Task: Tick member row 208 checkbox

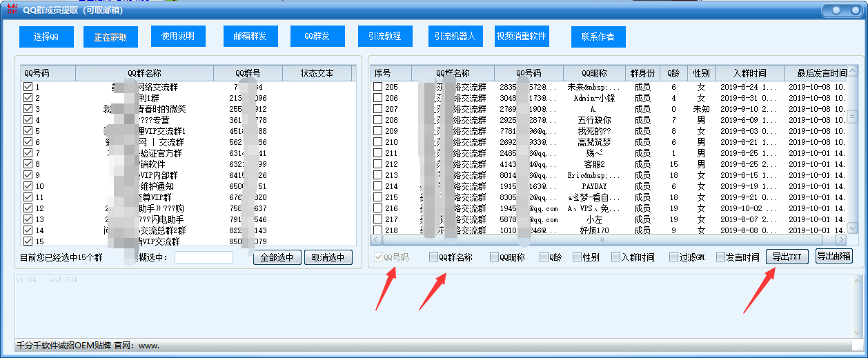Action: click(x=378, y=120)
